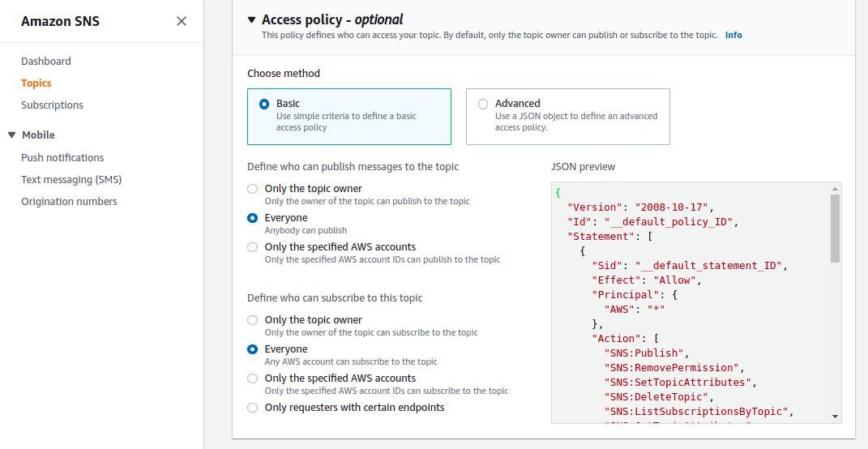Choose specified AWS accounts for publishing

pyautogui.click(x=252, y=247)
